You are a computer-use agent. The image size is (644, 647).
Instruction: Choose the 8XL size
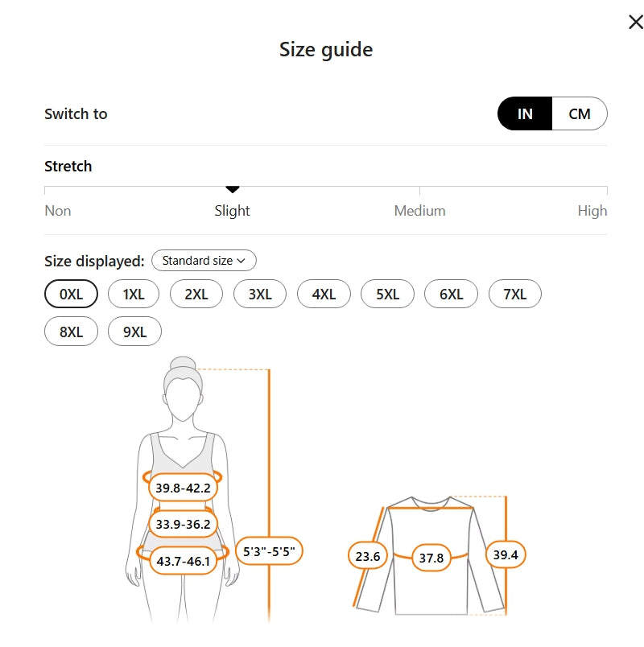click(71, 332)
